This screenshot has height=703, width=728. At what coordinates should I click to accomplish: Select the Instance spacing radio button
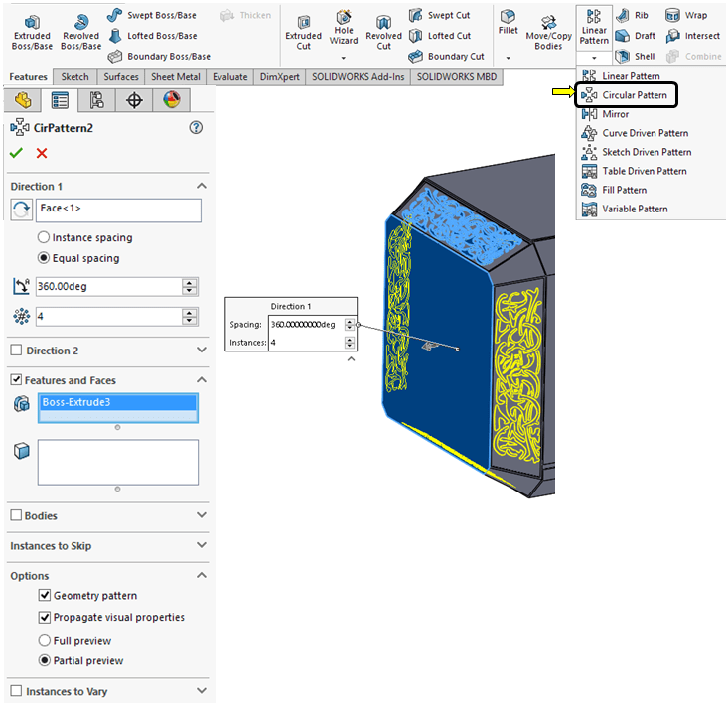44,238
